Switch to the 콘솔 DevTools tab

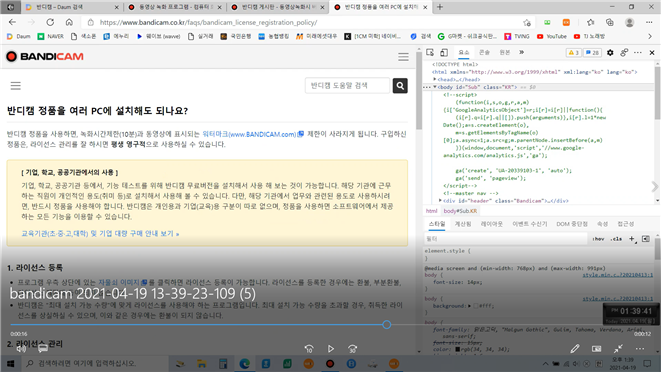(484, 52)
